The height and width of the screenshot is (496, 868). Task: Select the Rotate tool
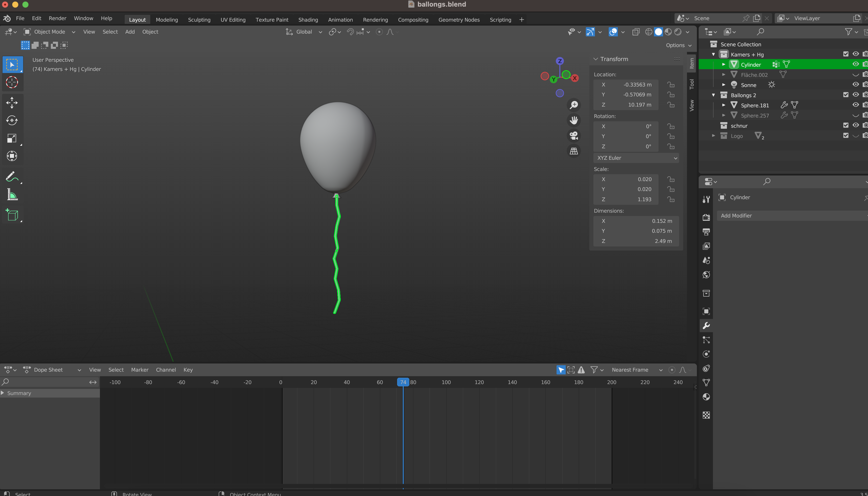click(x=12, y=120)
